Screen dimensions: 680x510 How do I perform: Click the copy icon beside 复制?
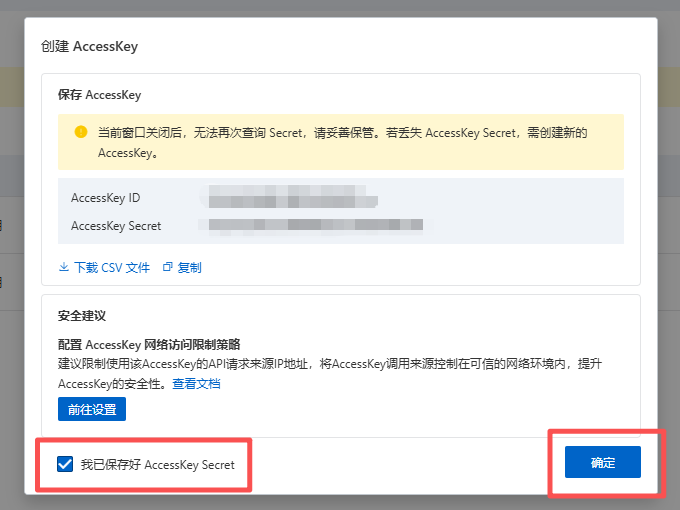167,268
